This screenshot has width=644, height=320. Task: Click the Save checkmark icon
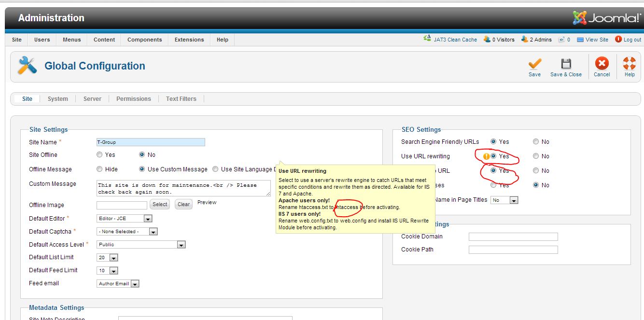pyautogui.click(x=534, y=64)
